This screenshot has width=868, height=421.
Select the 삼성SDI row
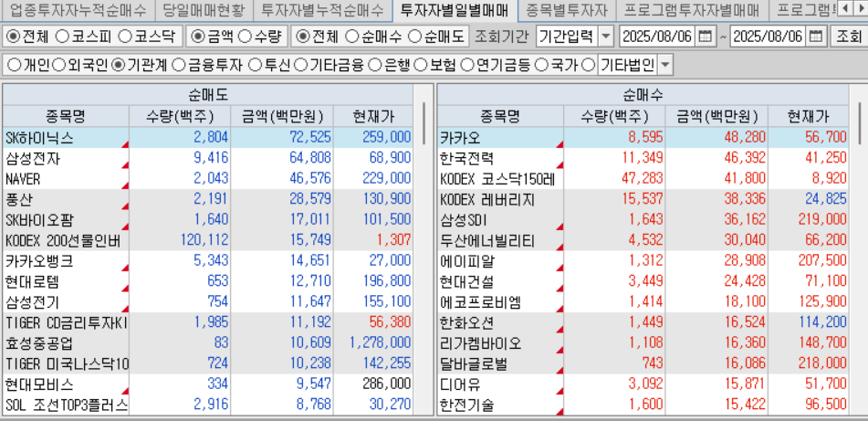tap(643, 220)
